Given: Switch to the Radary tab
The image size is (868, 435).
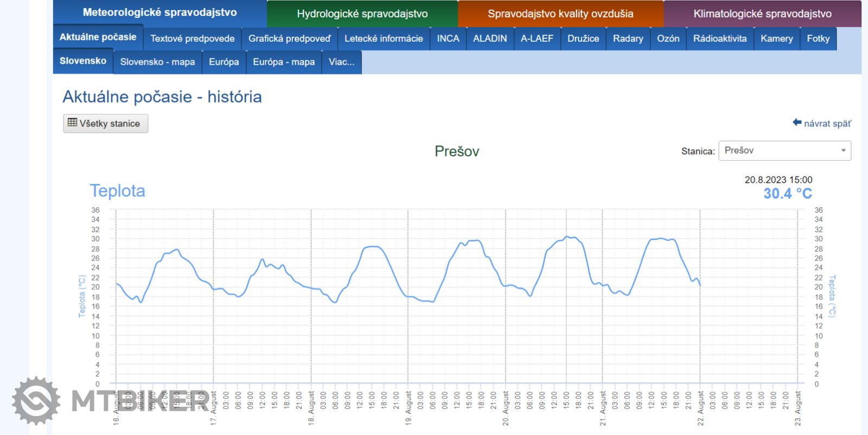Looking at the screenshot, I should [x=628, y=39].
